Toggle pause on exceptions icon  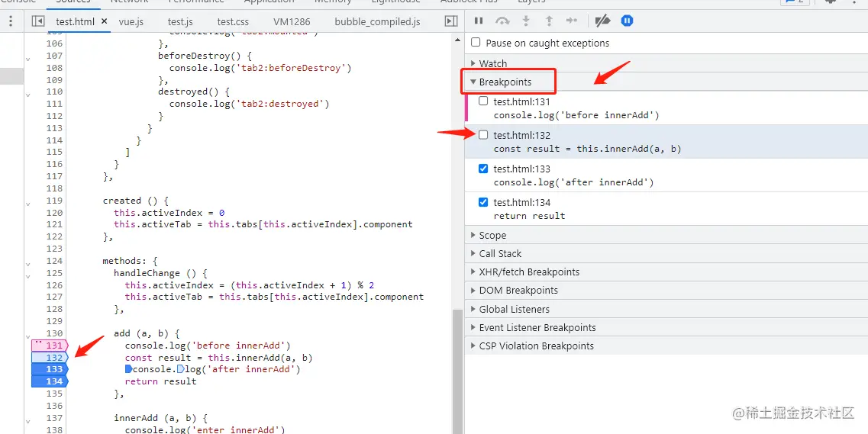pos(627,21)
